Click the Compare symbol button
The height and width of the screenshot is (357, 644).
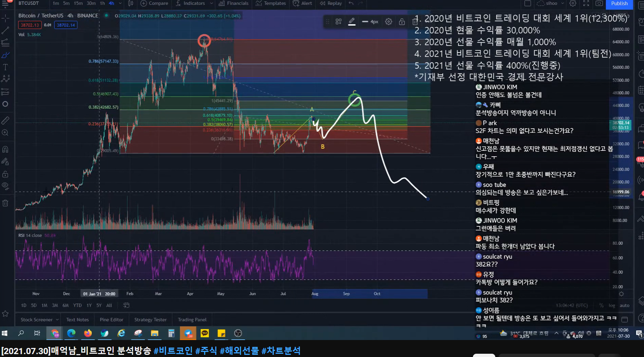[154, 3]
